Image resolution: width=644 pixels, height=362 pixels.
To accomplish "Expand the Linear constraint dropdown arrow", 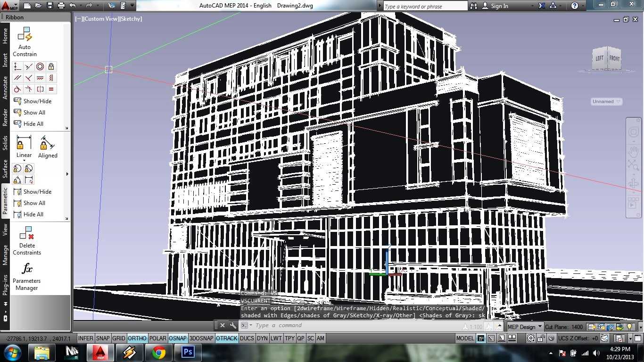I will click(x=24, y=161).
